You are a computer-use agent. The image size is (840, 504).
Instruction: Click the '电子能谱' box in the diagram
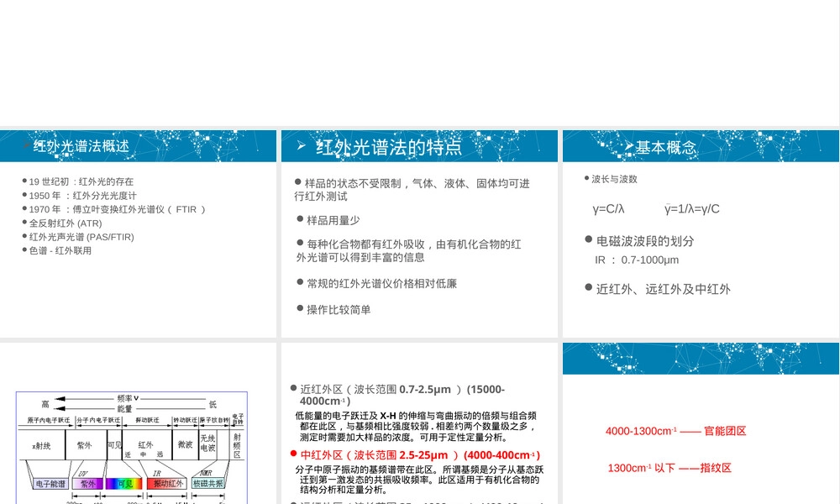(x=50, y=484)
